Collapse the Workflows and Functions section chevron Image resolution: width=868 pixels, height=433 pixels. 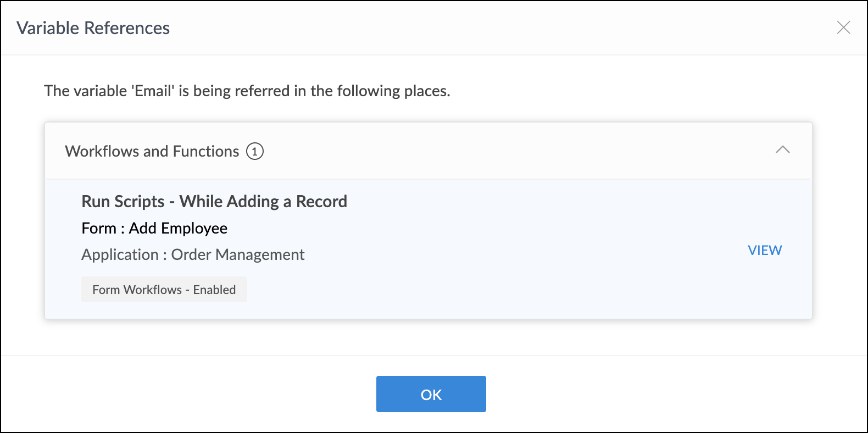[x=782, y=150]
